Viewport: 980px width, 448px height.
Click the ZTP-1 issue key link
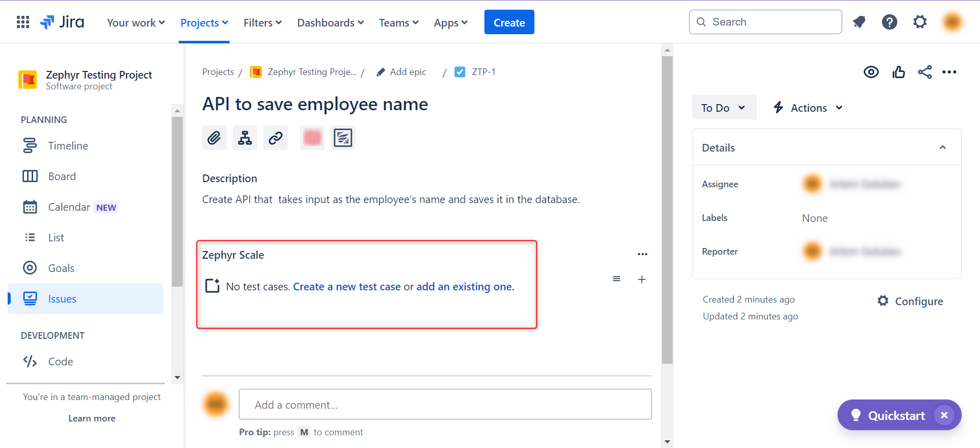tap(483, 72)
